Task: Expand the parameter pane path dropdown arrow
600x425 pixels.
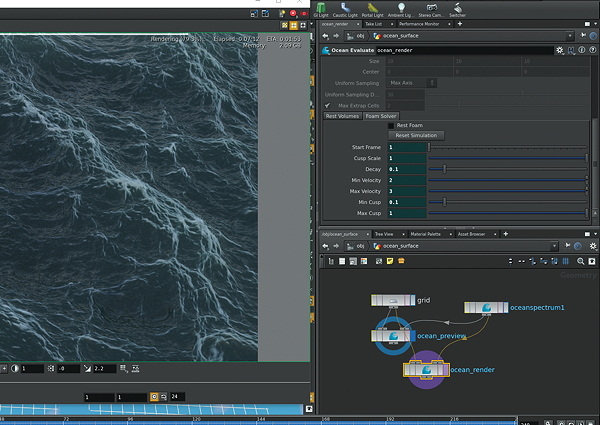Action: click(x=570, y=35)
